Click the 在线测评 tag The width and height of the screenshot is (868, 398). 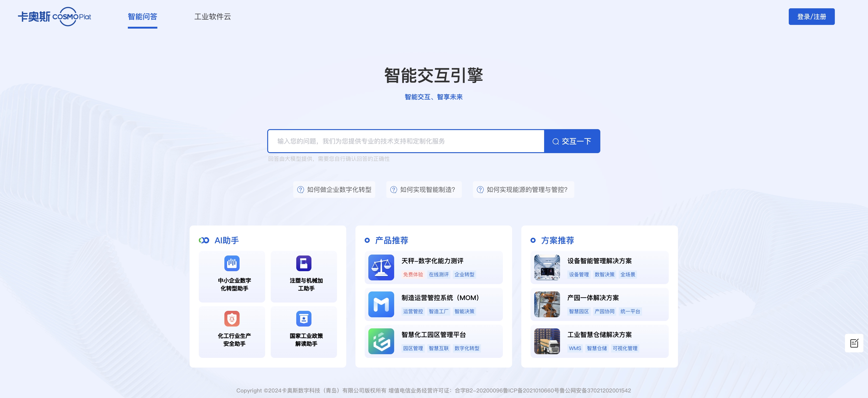[439, 275]
